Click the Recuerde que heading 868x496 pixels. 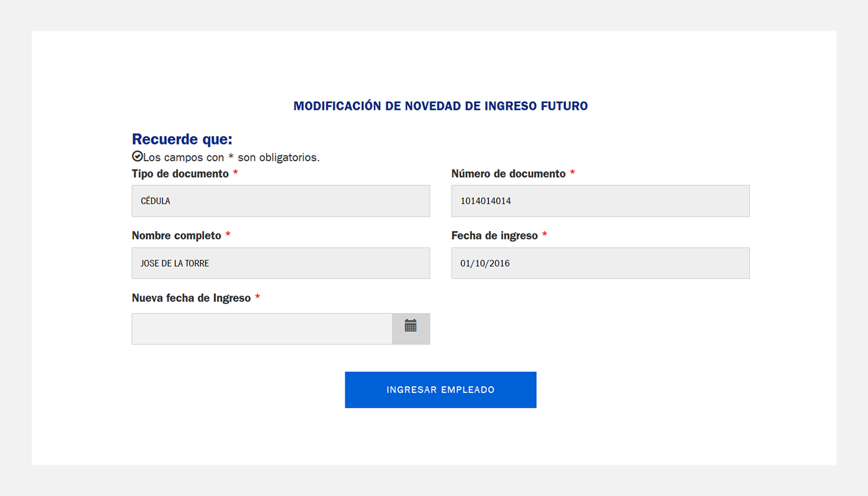pyautogui.click(x=182, y=139)
